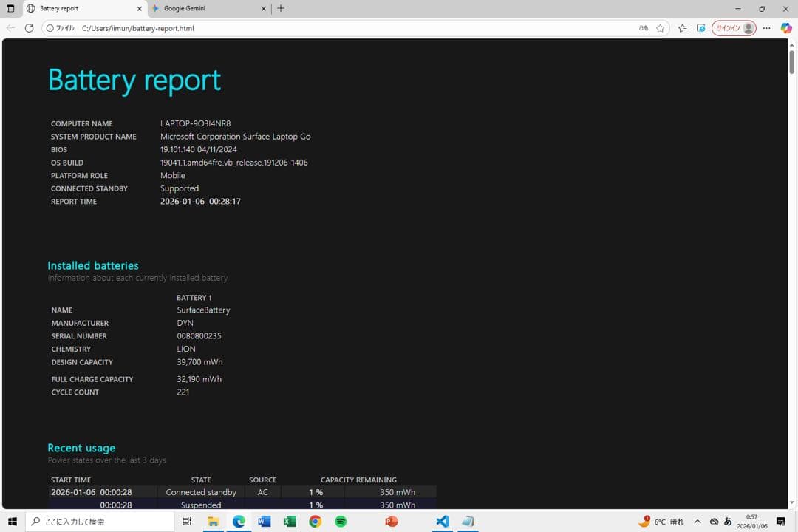Refresh the battery report page
The width and height of the screenshot is (798, 532).
click(29, 28)
